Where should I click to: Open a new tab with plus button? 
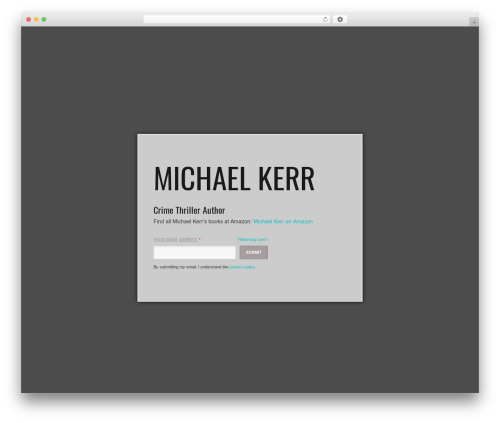pyautogui.click(x=474, y=22)
